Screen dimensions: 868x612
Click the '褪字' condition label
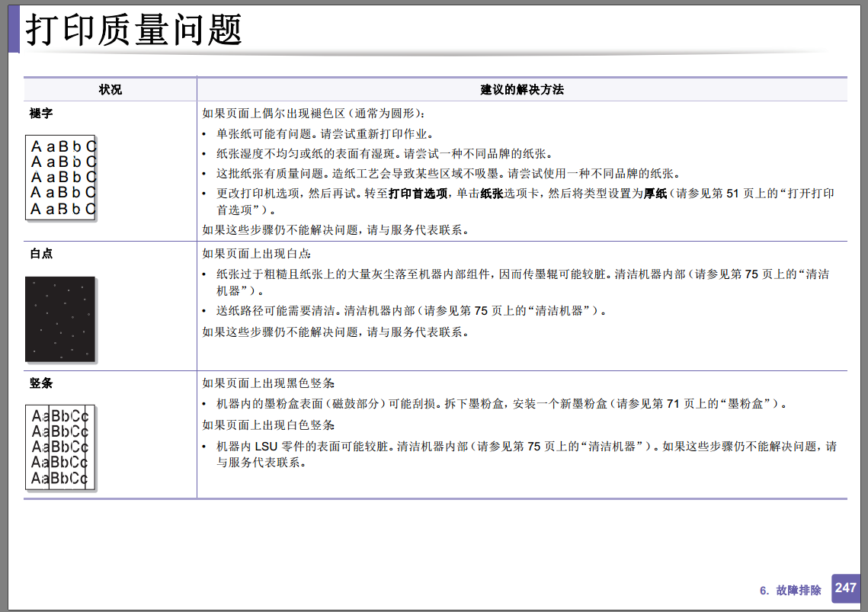(x=41, y=114)
